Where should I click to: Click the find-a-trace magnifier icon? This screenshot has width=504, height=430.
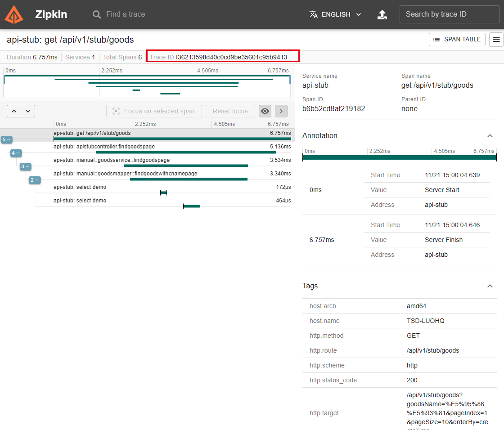point(96,14)
